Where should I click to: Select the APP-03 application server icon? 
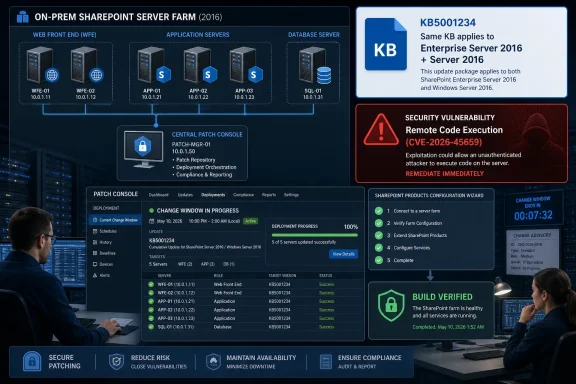246,65
